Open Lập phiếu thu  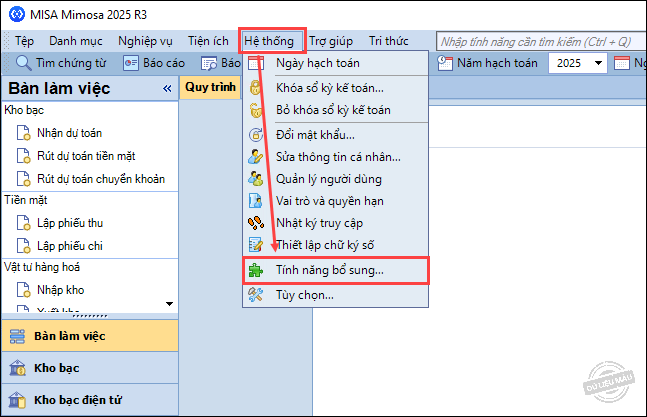pyautogui.click(x=70, y=223)
